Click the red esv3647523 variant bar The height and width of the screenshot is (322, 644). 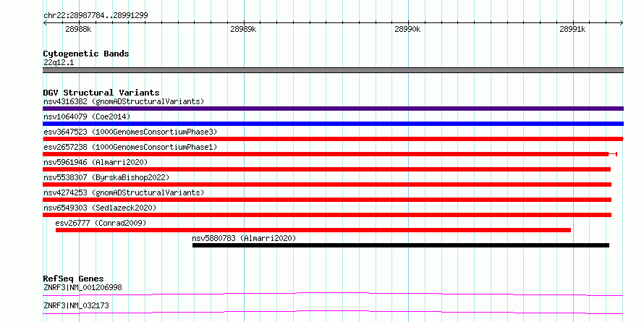[x=333, y=139]
